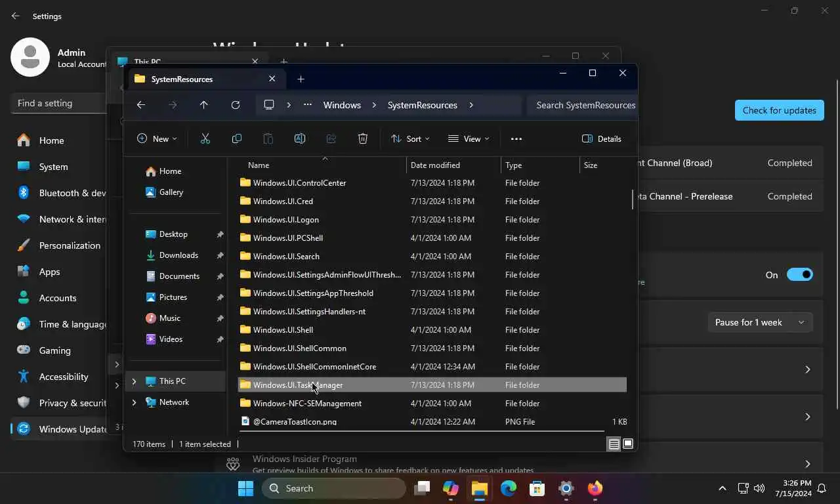Open the Details pane button
840x504 pixels.
[602, 138]
